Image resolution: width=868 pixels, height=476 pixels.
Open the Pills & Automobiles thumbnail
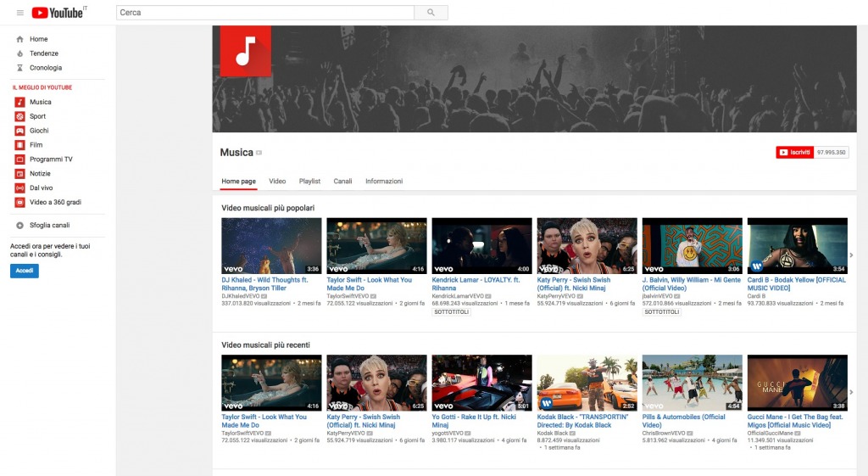click(x=692, y=383)
